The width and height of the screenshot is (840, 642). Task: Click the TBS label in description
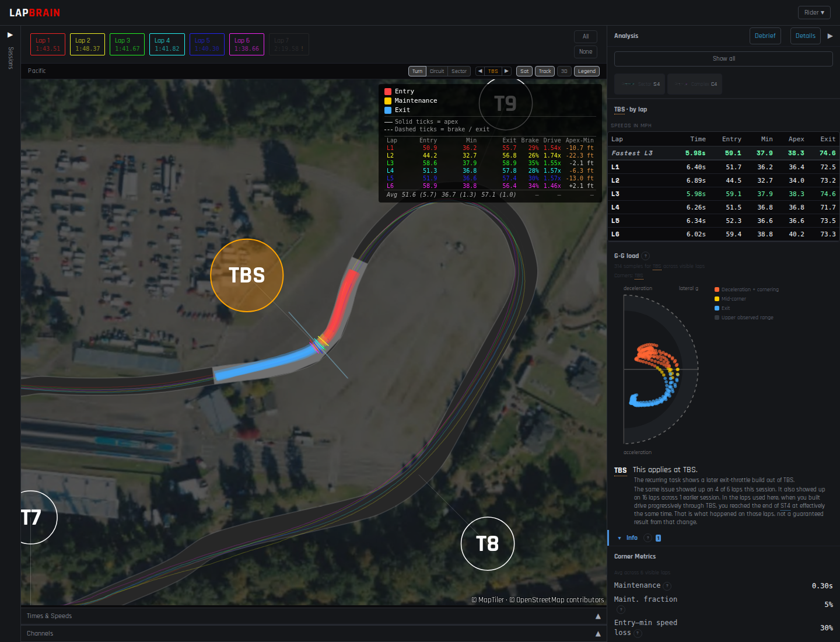pos(620,470)
